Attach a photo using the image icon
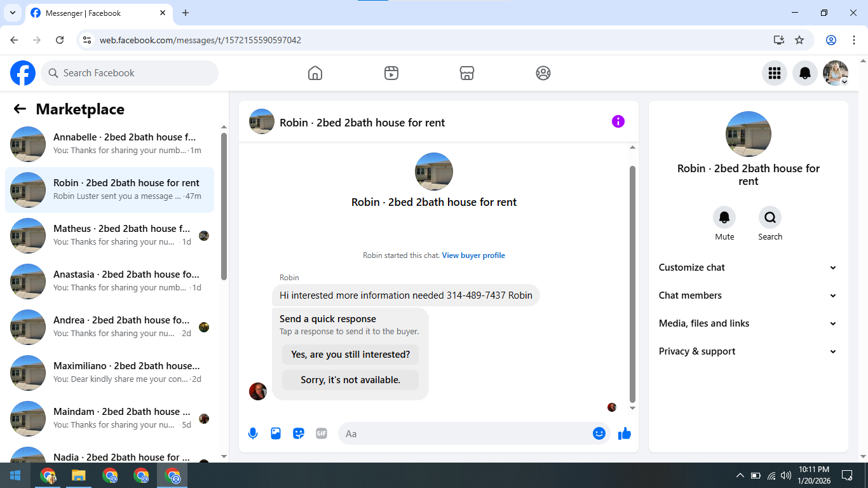The height and width of the screenshot is (488, 868). coord(276,434)
